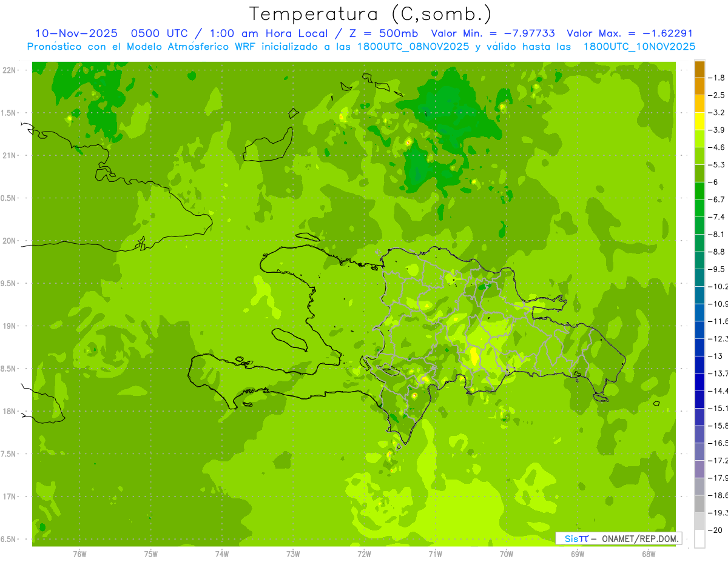Click the green swatch between -6 and -6.7
Image resolution: width=728 pixels, height=562 pixels.
(x=699, y=191)
